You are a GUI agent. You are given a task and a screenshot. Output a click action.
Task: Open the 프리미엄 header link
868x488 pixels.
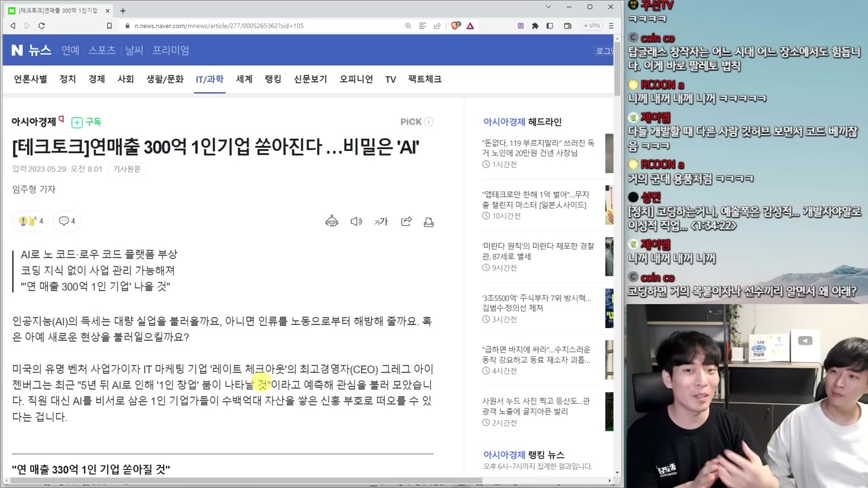point(170,50)
